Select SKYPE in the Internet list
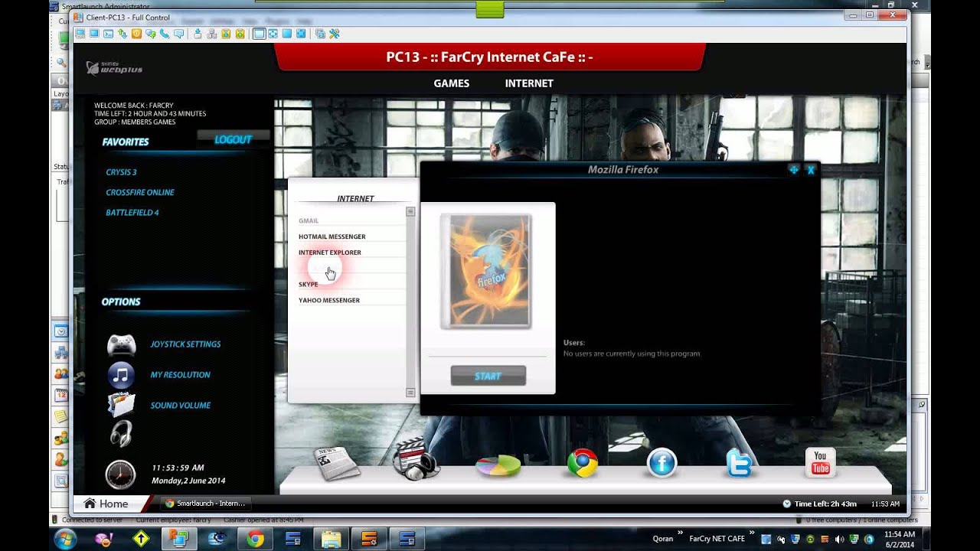The image size is (980, 551). pos(308,285)
